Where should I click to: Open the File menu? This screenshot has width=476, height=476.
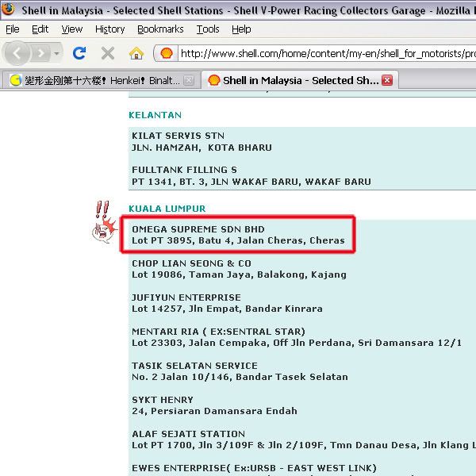coord(13,29)
